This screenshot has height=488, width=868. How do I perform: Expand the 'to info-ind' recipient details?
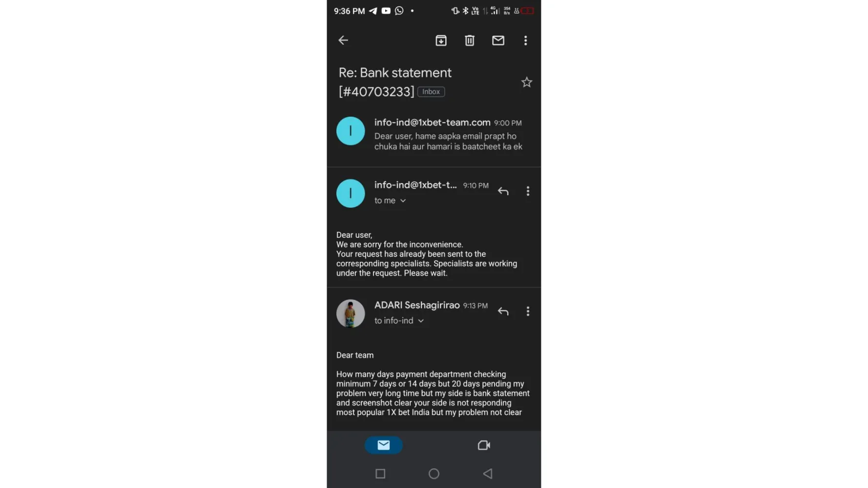tap(399, 321)
